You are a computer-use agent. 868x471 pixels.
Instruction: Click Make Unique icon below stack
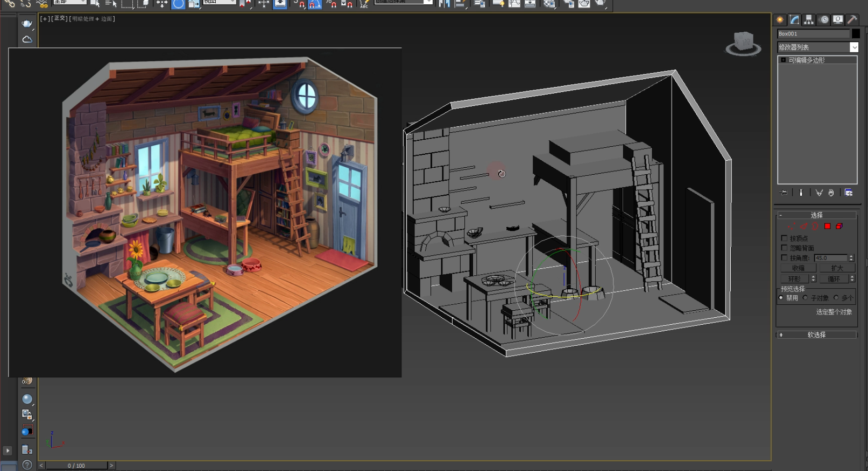pos(818,192)
